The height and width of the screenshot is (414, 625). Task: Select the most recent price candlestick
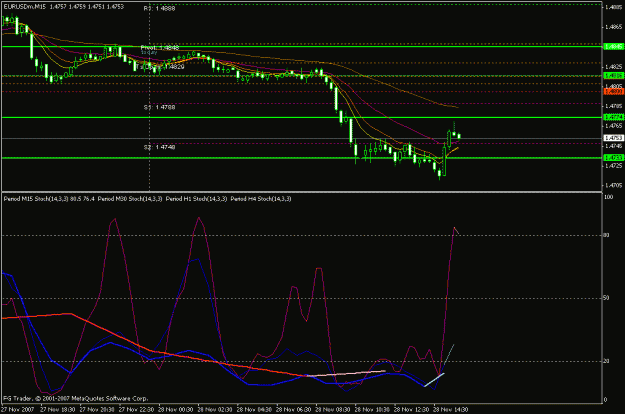pyautogui.click(x=459, y=136)
